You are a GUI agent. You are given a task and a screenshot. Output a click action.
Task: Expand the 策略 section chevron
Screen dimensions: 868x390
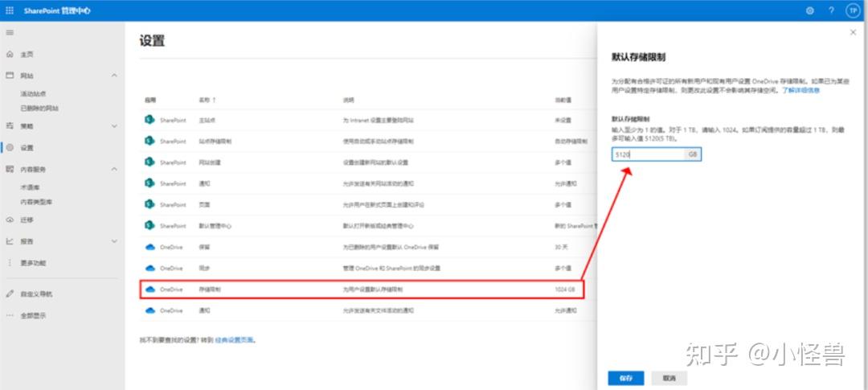(114, 126)
